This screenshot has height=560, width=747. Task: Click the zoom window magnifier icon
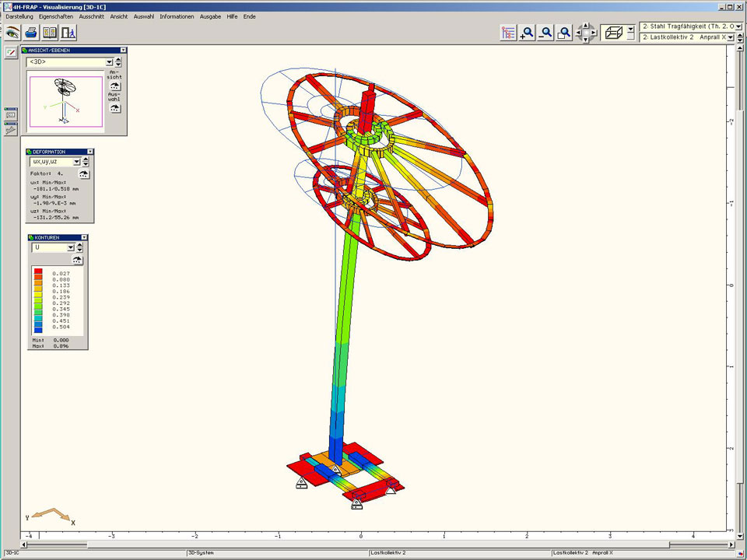(564, 33)
